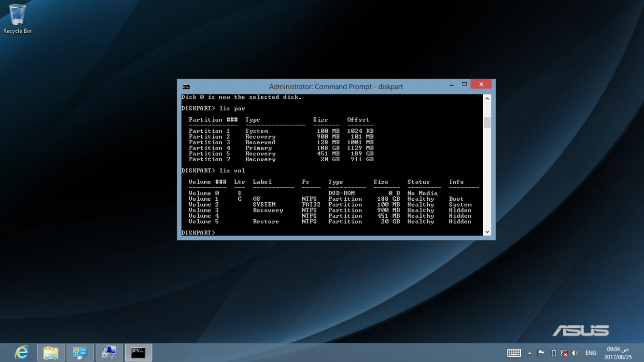Launch Internet Explorer from the taskbar

pyautogui.click(x=21, y=353)
